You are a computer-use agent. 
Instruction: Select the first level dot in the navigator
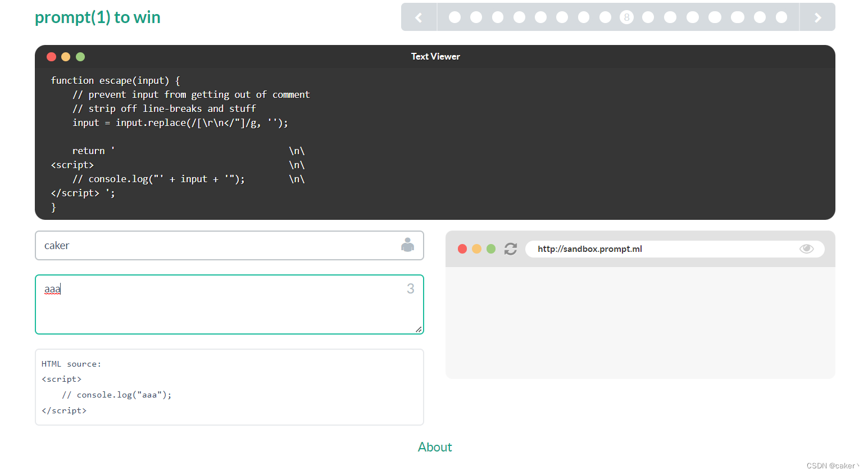455,17
